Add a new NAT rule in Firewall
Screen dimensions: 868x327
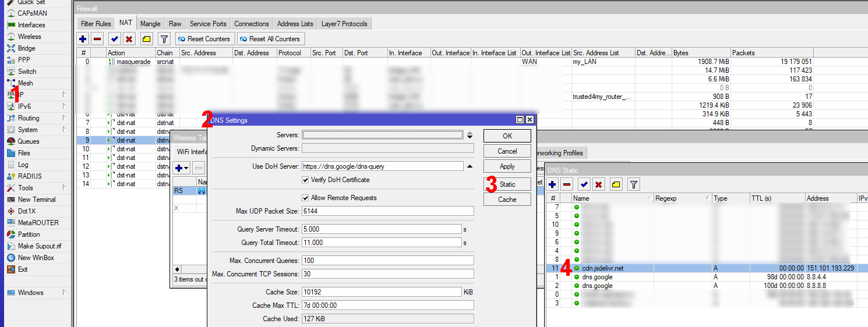pos(83,39)
